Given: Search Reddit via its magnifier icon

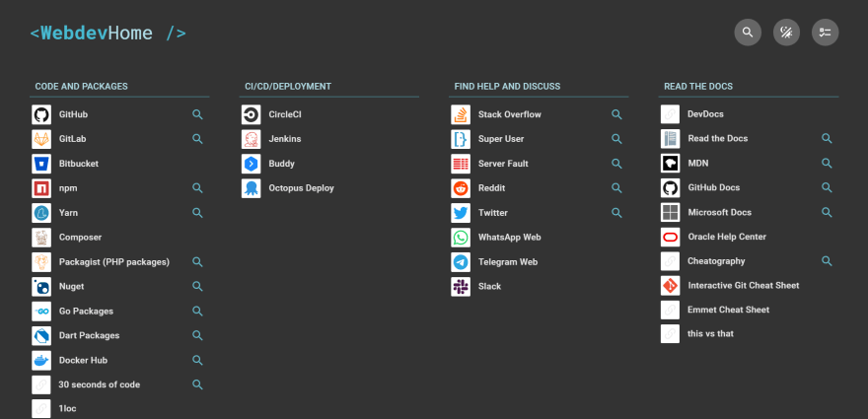Looking at the screenshot, I should coord(616,188).
